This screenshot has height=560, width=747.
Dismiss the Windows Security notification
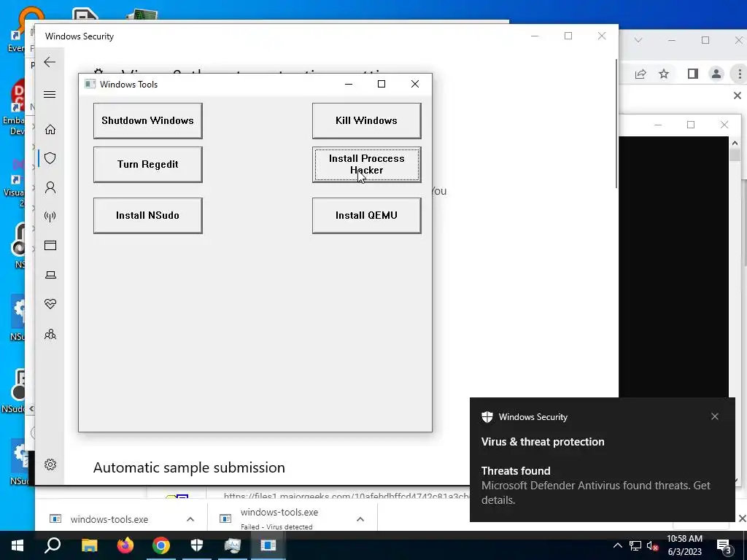[715, 416]
